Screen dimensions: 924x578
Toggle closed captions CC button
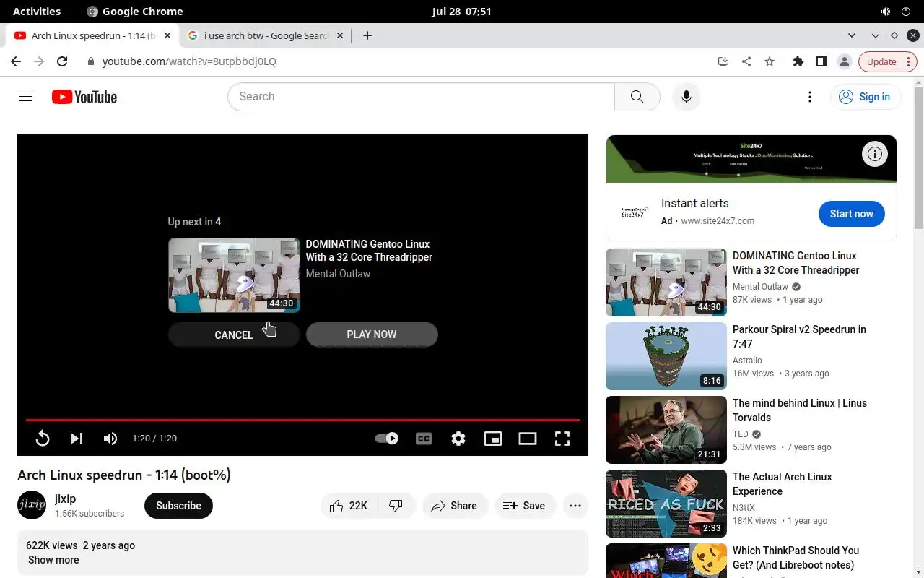424,438
